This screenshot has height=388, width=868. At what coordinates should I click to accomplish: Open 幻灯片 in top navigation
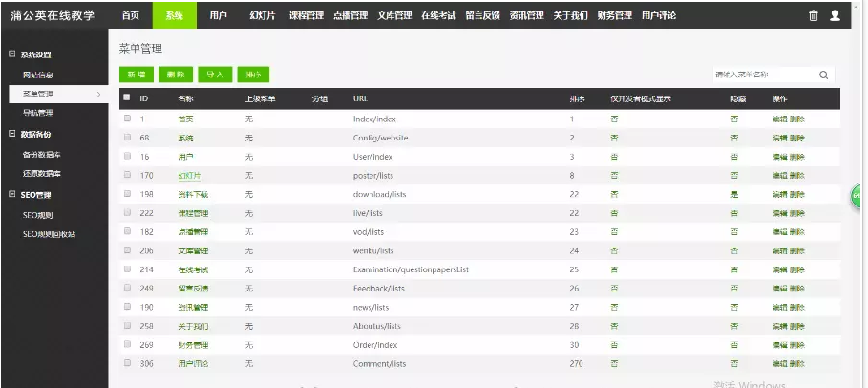coord(262,15)
